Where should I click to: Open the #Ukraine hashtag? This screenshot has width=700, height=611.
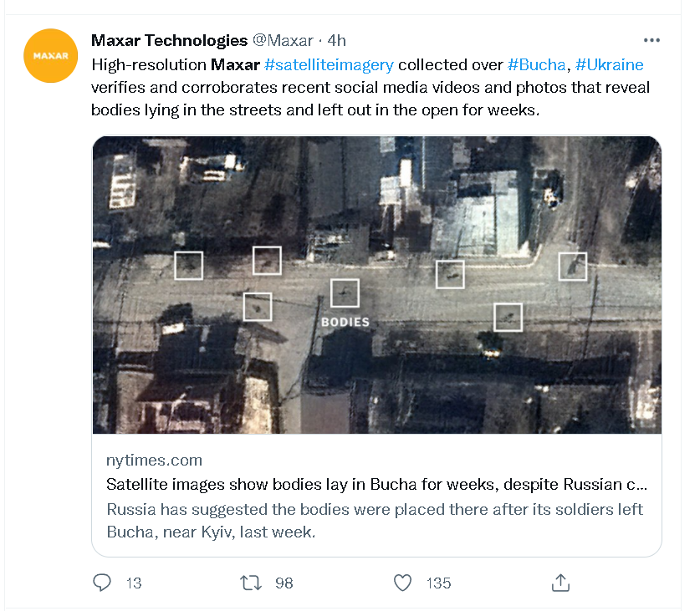[610, 64]
